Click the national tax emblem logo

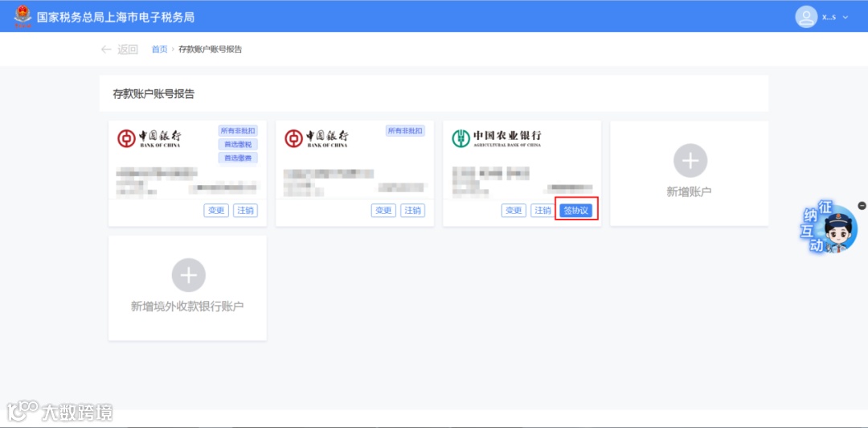click(x=23, y=16)
